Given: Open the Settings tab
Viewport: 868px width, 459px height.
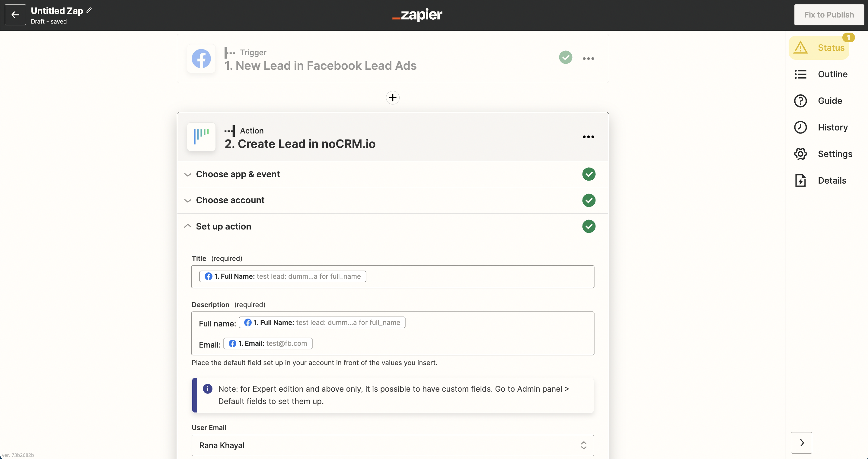Looking at the screenshot, I should (823, 154).
